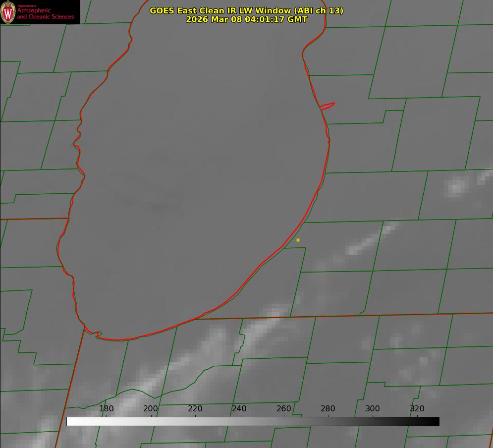
Task: Select the 180 label on the colorbar
Action: click(x=107, y=408)
